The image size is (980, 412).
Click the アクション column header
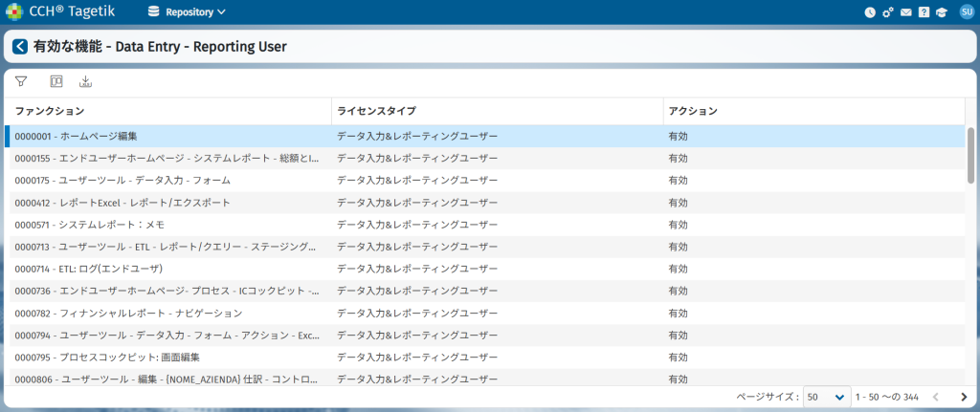693,111
